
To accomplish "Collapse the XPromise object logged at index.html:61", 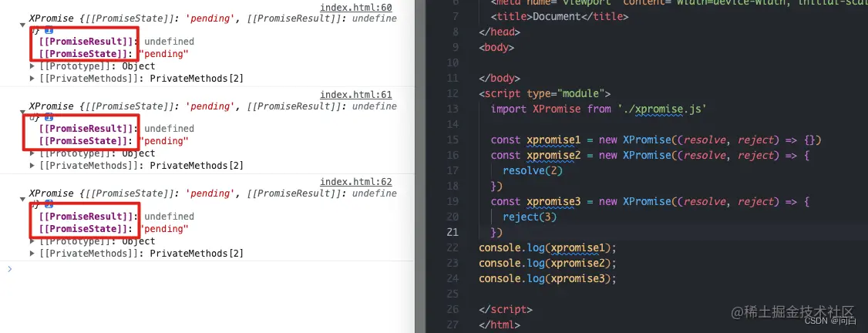I will click(22, 113).
